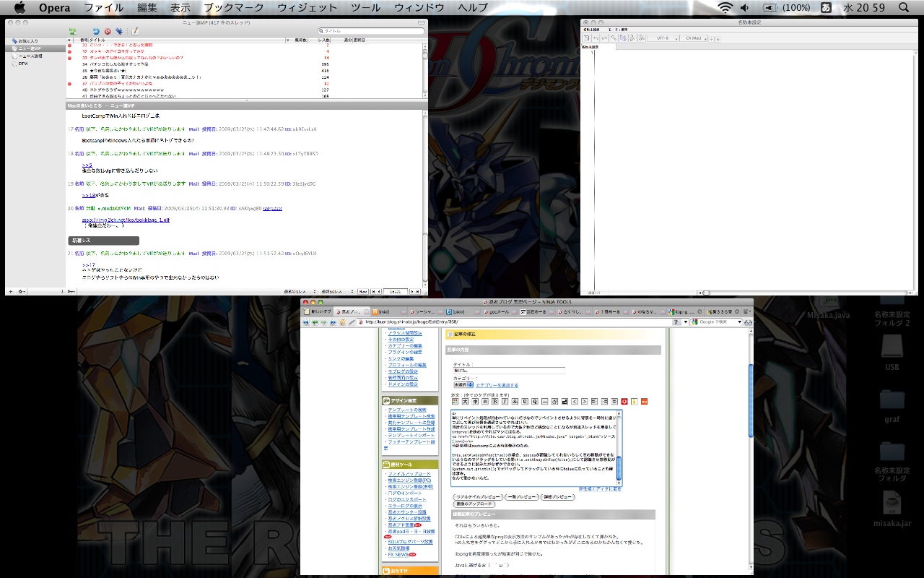
Task: Click the カテゴリーを追加する link
Action: (x=497, y=385)
